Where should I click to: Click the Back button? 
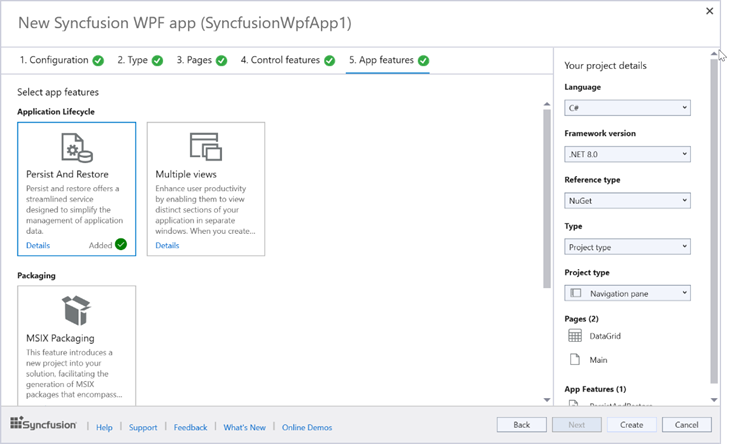click(522, 425)
